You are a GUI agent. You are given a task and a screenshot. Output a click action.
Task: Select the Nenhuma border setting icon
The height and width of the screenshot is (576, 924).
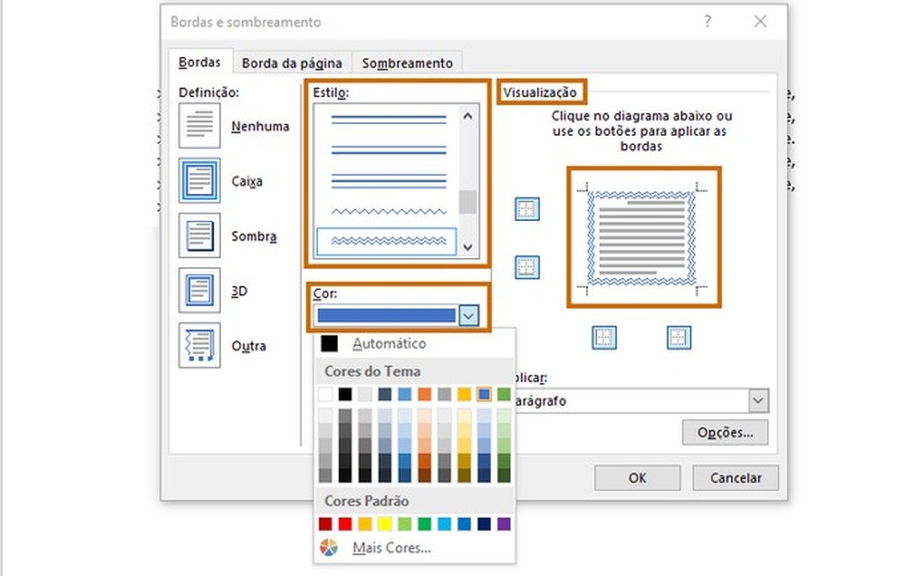point(200,126)
